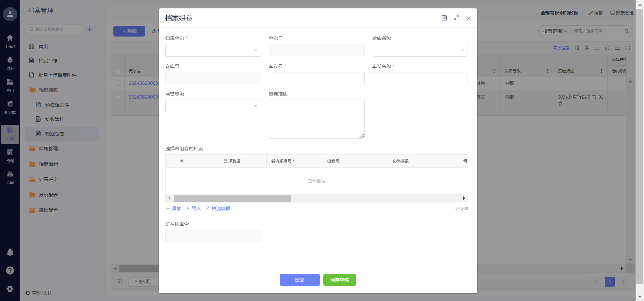Open the 知识库 icon in left rail

coord(10,107)
